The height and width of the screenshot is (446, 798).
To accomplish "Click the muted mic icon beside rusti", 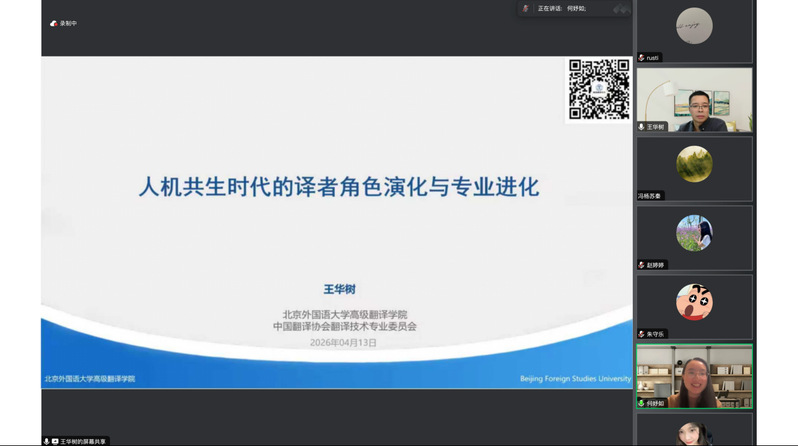I will pos(642,58).
